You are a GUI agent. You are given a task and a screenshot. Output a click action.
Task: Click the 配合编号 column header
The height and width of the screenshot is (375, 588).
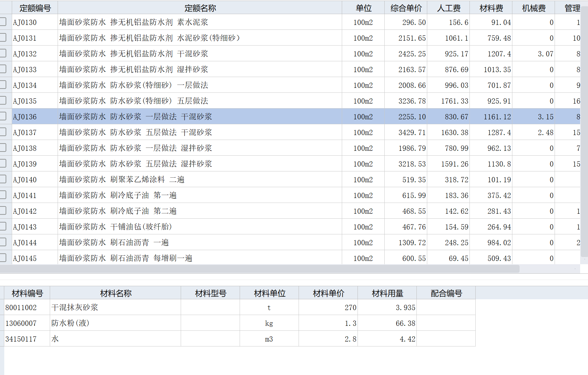pos(446,293)
